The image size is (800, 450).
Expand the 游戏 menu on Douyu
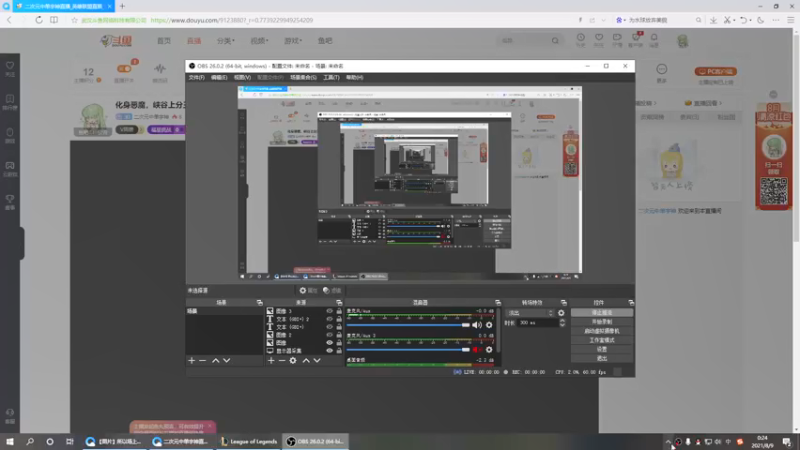tap(293, 41)
